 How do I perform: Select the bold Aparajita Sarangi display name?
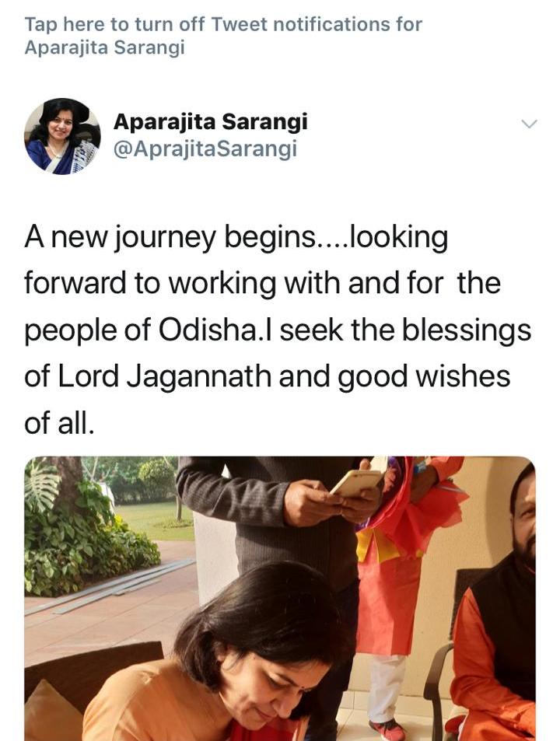pyautogui.click(x=210, y=122)
